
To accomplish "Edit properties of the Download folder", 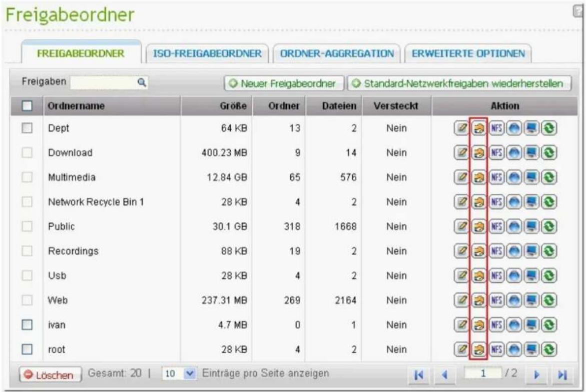I will [461, 152].
